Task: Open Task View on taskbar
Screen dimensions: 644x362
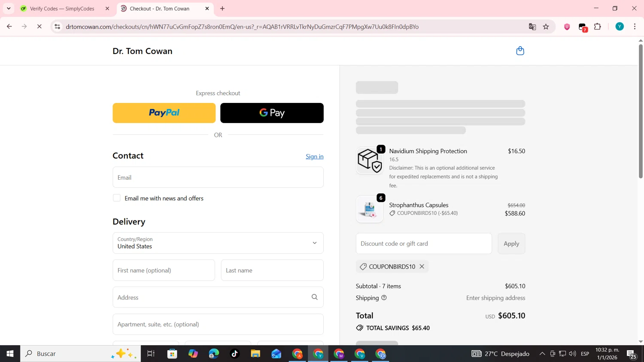Action: (151, 353)
